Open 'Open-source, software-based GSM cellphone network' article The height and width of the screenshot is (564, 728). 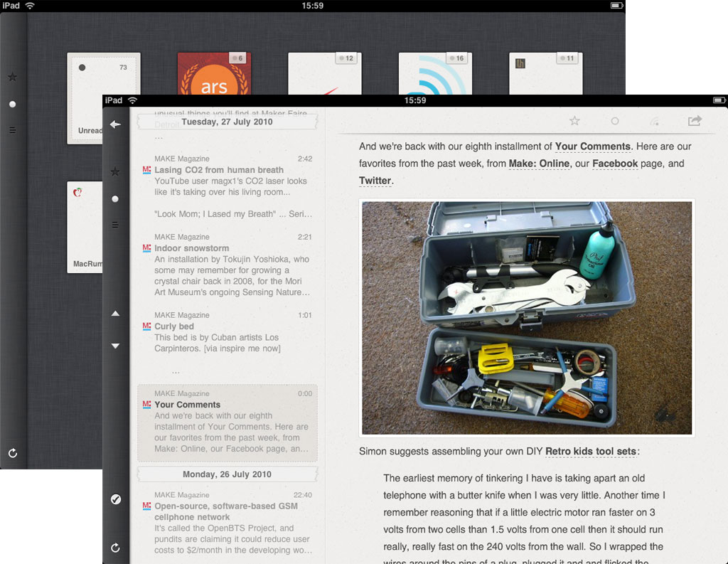(x=227, y=522)
